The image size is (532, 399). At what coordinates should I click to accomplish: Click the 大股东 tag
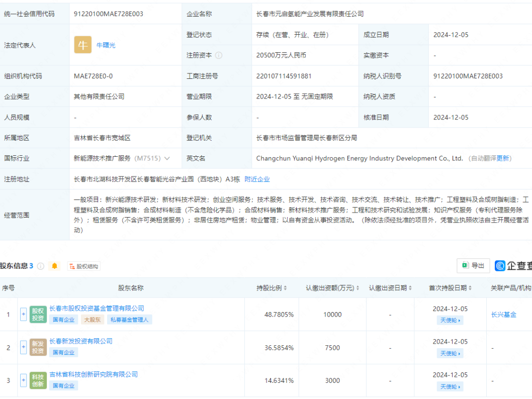click(x=93, y=320)
